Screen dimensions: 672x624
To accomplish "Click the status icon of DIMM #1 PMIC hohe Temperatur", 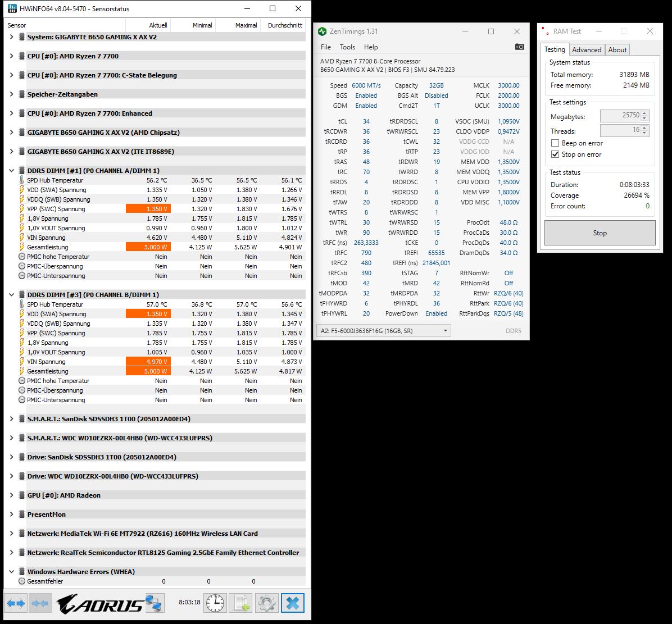I will point(22,257).
